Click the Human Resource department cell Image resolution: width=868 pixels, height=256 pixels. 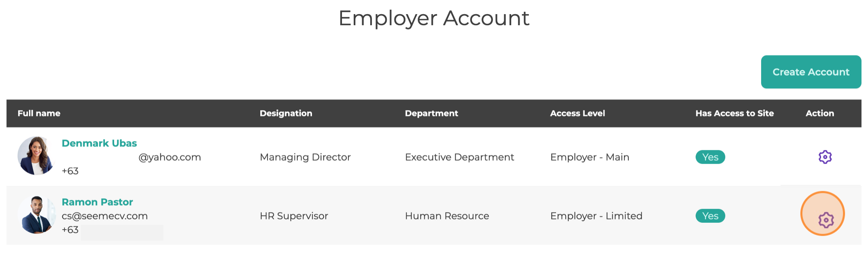447,216
